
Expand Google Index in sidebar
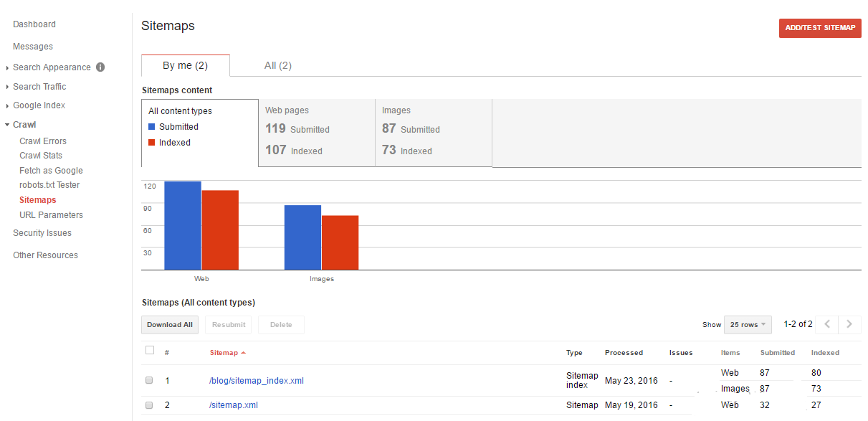[39, 105]
